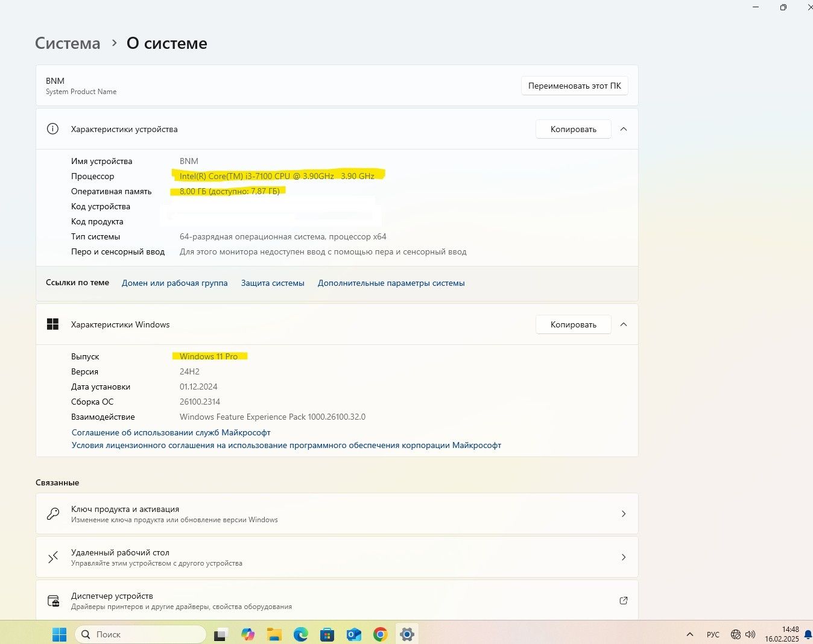813x644 pixels.
Task: Open Task View from the taskbar
Action: [x=221, y=634]
